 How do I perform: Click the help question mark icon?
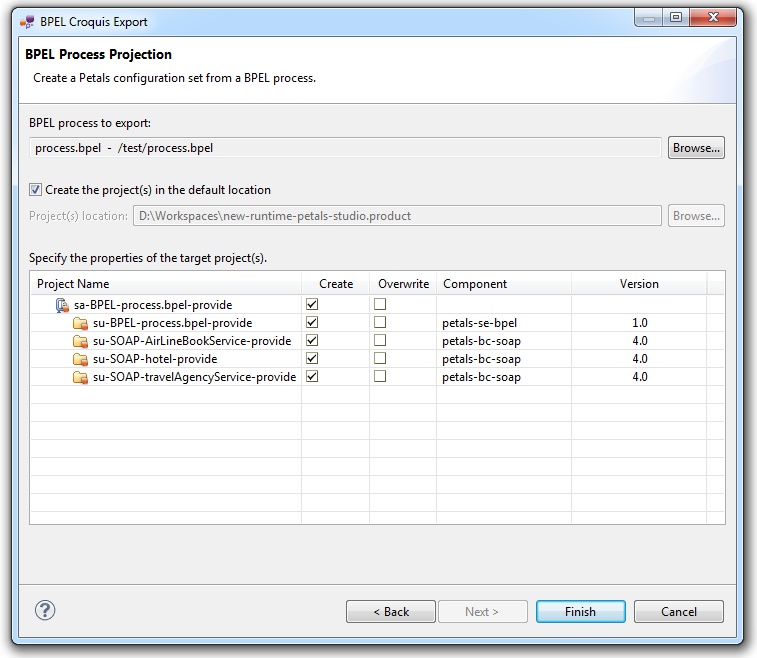pos(44,610)
